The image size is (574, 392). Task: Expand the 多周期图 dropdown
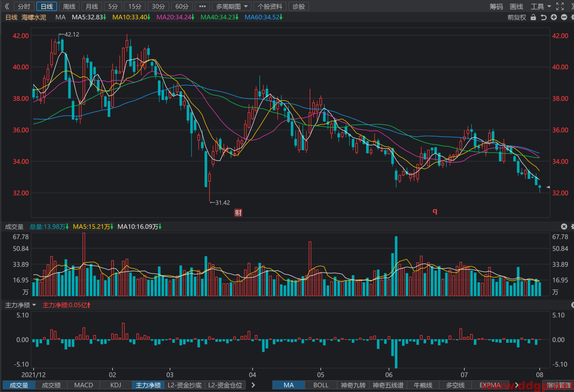232,6
